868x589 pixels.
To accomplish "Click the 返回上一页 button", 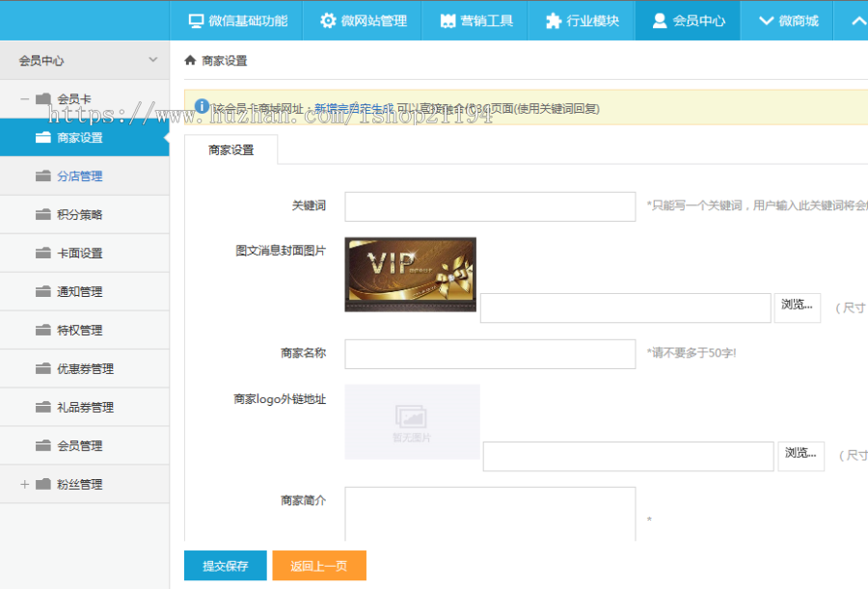I will tap(319, 566).
